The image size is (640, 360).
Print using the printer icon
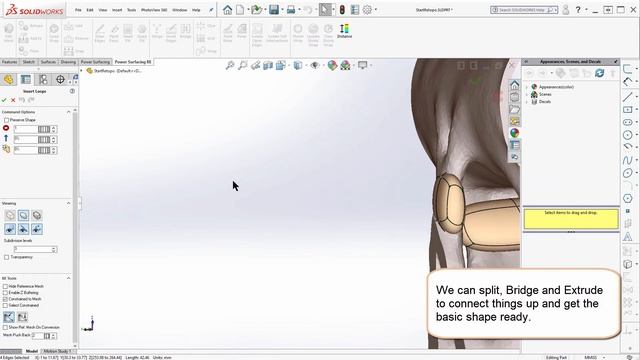[x=291, y=10]
